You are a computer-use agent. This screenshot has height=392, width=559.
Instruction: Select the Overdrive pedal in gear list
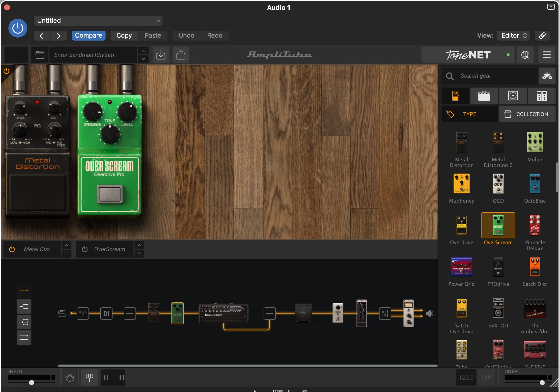click(x=462, y=225)
